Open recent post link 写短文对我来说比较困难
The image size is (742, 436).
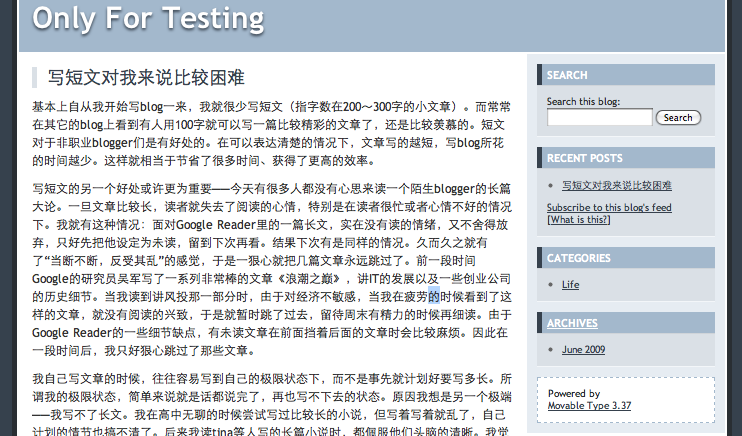coord(617,186)
